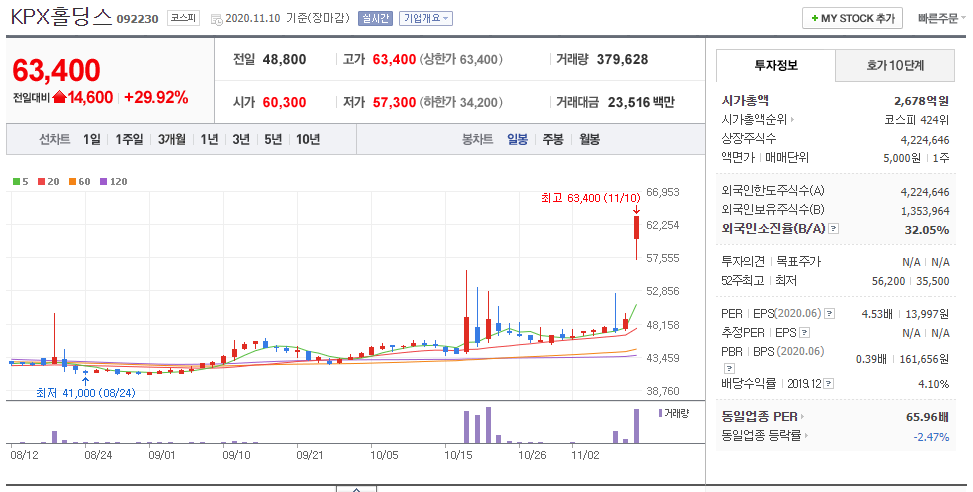Select the 일봉 candle chart
This screenshot has height=492, width=973.
tap(518, 139)
